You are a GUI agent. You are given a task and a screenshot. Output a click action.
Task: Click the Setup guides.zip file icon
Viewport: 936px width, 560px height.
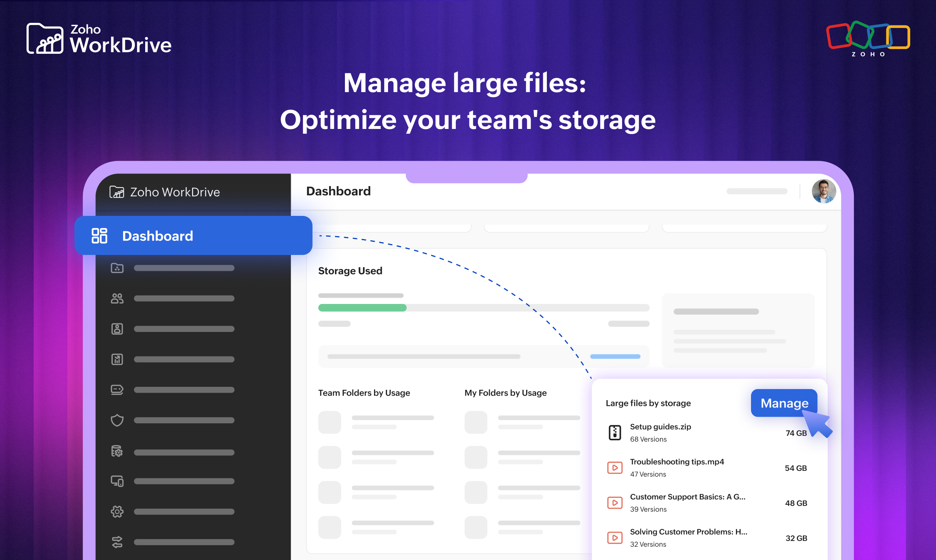pos(614,433)
